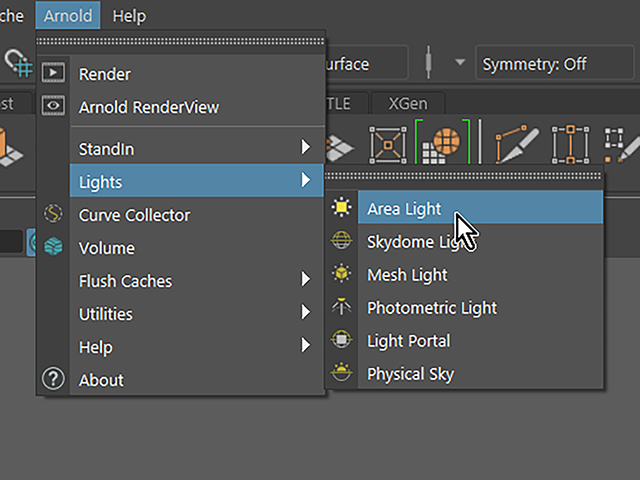This screenshot has width=640, height=480.
Task: Tear off the Lights submenu via dotted bar
Action: click(x=463, y=176)
